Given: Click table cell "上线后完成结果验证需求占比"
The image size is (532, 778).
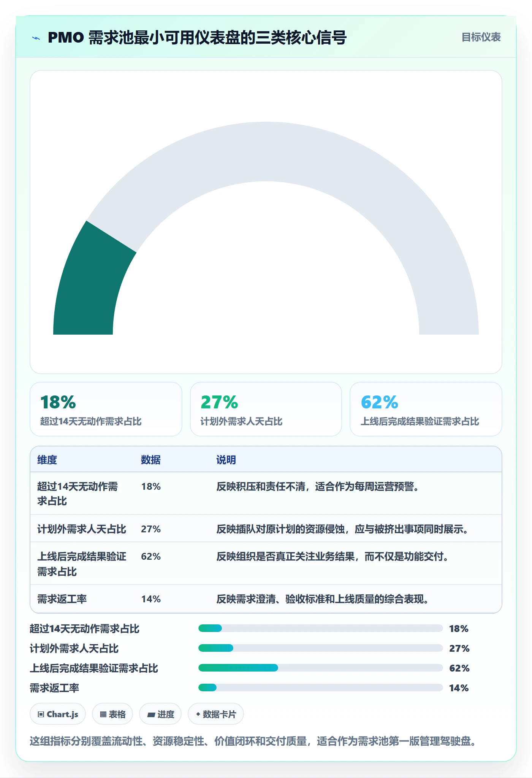Looking at the screenshot, I should [x=82, y=564].
